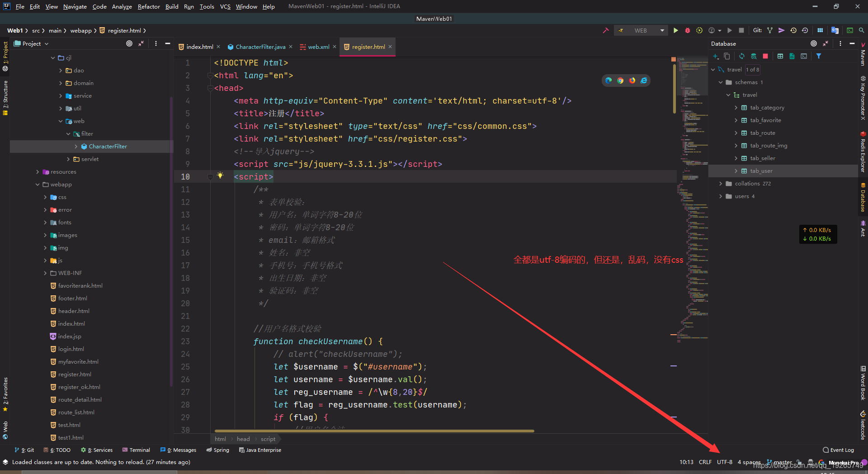This screenshot has height=474, width=868.
Task: Click the yellow light bulb intention icon on line 10
Action: pos(220,175)
